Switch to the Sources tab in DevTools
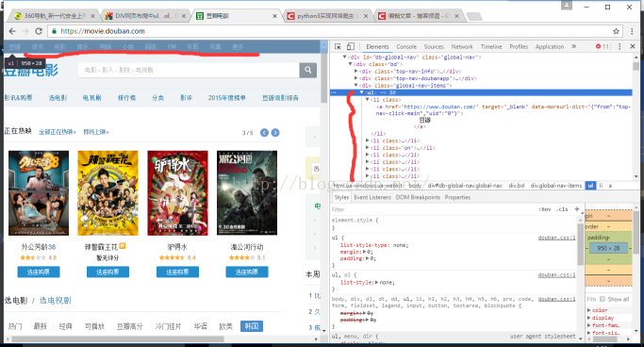The image size is (644, 347). (434, 47)
